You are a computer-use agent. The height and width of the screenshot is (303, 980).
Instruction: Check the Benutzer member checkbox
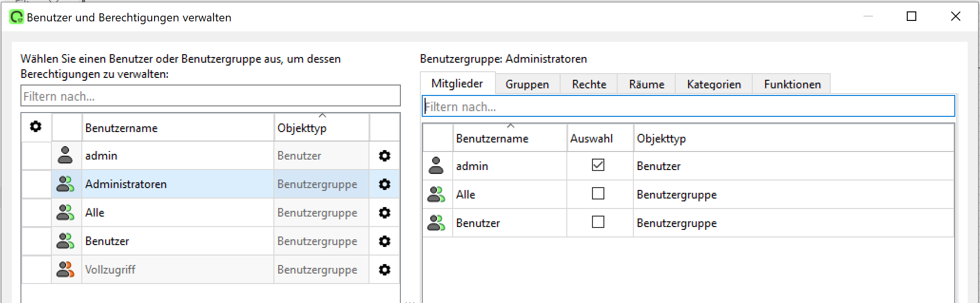598,222
